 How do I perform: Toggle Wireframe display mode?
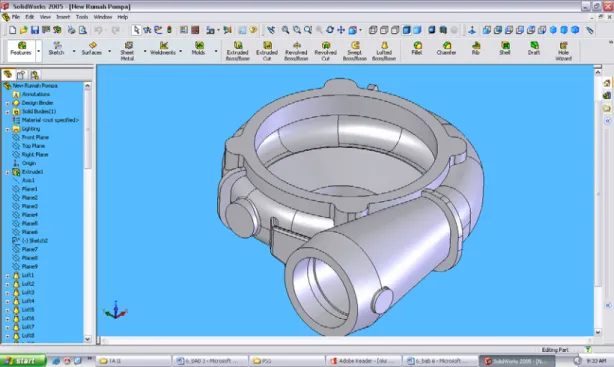coord(373,30)
